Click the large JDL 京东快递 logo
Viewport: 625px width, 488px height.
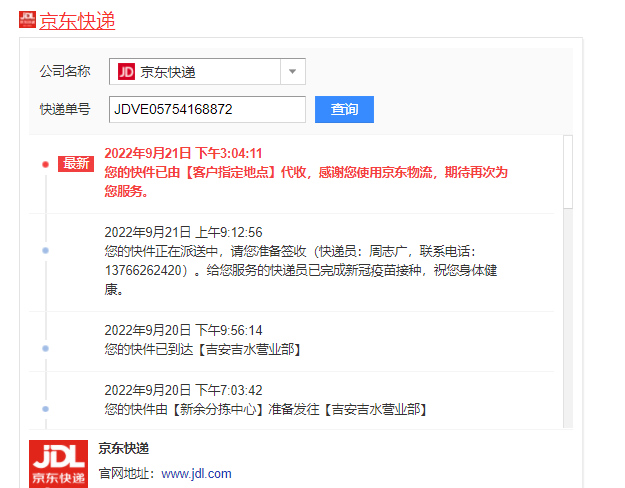(59, 464)
